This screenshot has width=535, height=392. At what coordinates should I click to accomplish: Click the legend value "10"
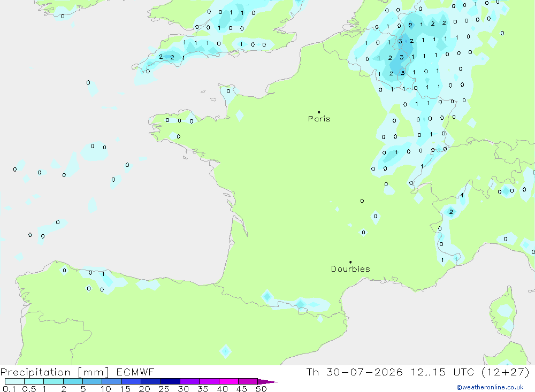point(106,389)
